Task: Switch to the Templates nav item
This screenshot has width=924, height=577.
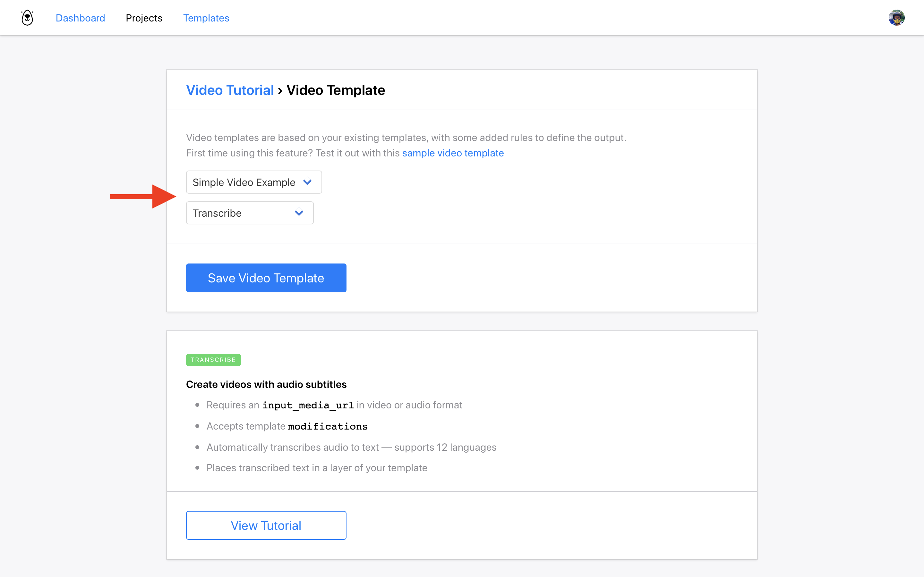Action: pos(206,18)
